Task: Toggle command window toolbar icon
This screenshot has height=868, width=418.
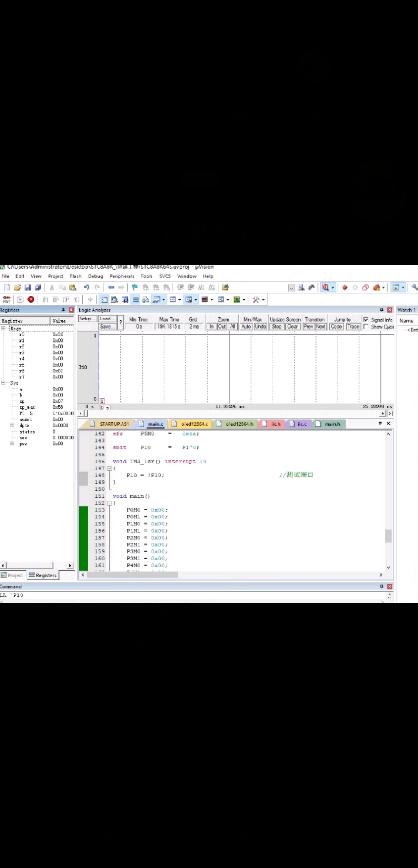Action: coord(104,300)
